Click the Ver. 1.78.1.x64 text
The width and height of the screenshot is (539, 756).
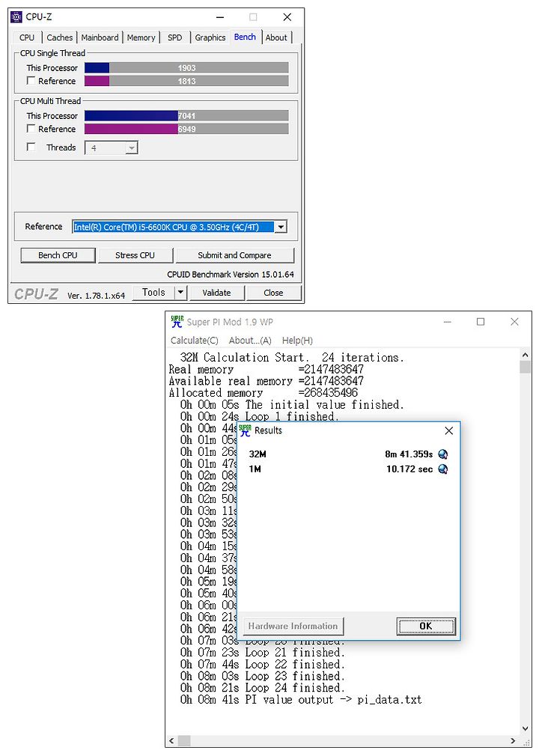click(96, 296)
